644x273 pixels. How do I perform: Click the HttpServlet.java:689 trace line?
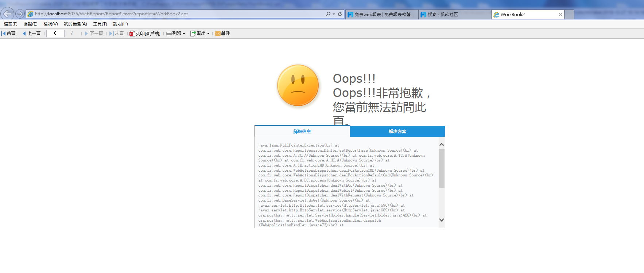(x=331, y=210)
